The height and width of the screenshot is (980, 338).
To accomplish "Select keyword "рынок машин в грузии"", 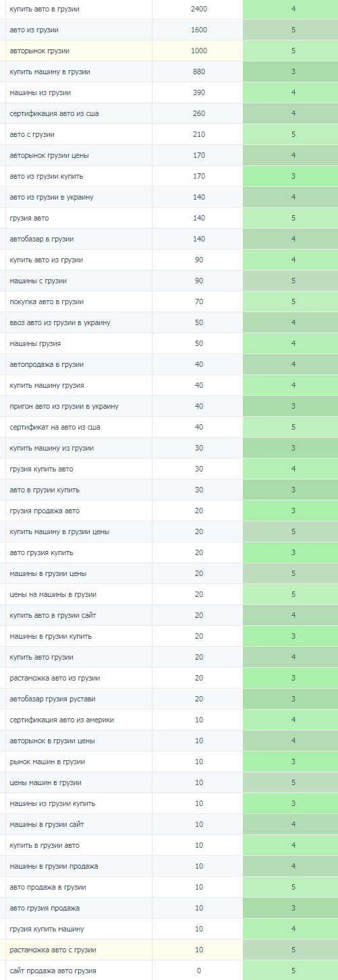I will 47,761.
